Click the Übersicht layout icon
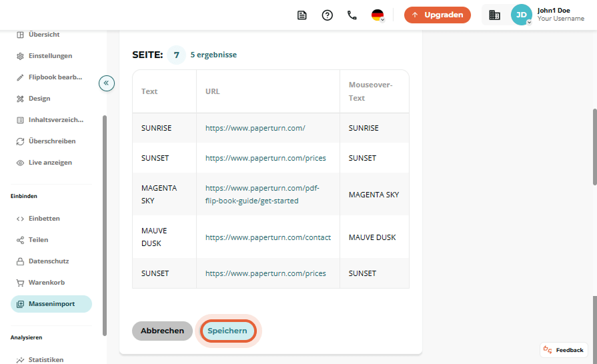 [x=20, y=35]
